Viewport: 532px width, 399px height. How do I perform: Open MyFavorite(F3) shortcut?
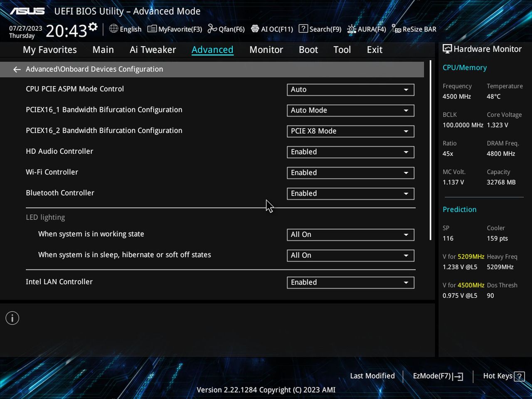175,29
